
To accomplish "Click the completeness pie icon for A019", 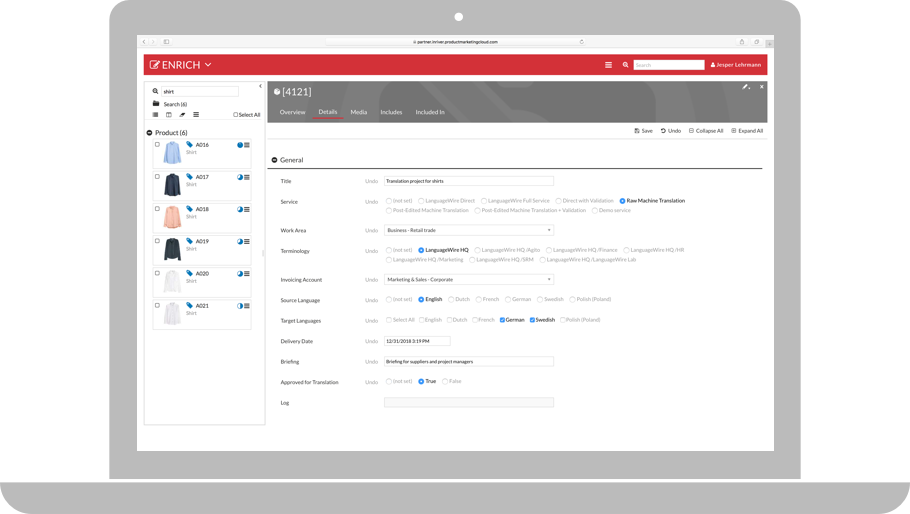I will pyautogui.click(x=240, y=241).
